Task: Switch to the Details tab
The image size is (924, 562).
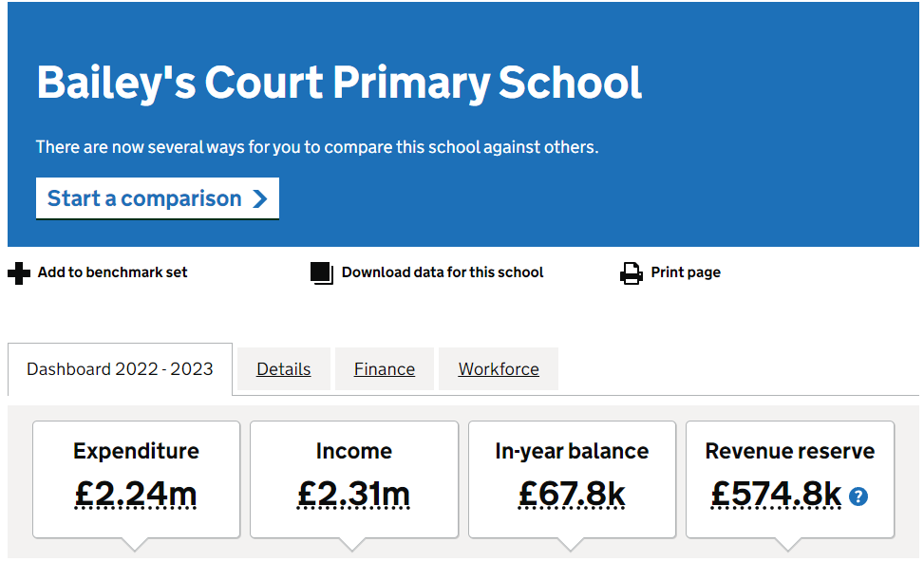Action: pyautogui.click(x=283, y=368)
